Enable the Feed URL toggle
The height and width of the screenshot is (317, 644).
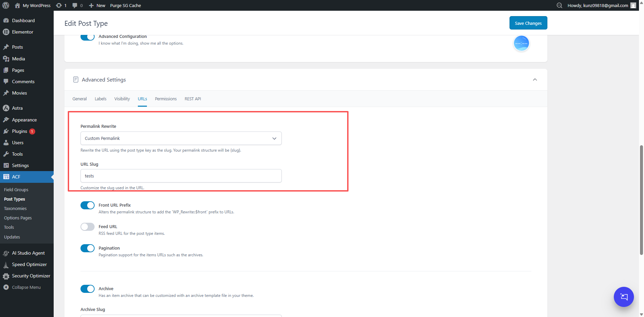pos(88,227)
